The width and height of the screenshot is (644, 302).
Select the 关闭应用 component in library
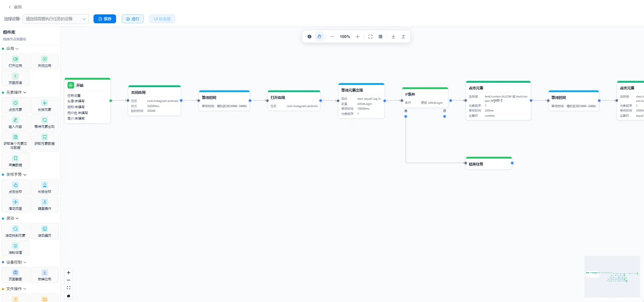(45, 61)
